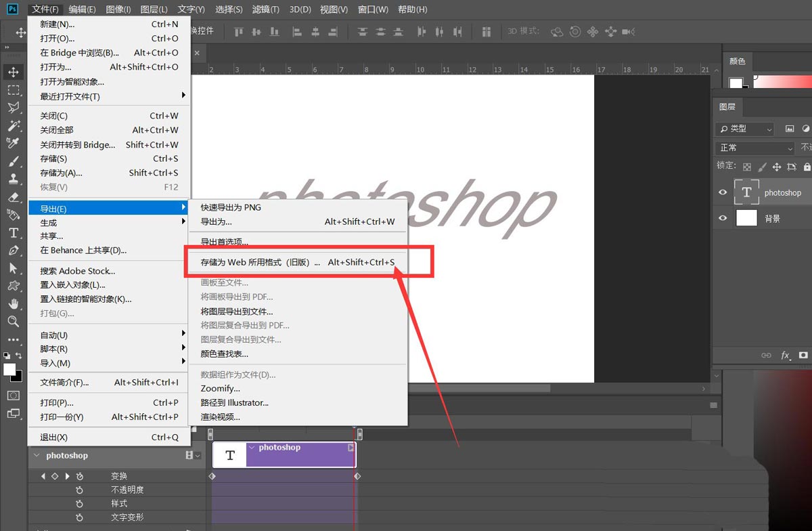Click the link layers icon in Layers panel
Image resolution: width=812 pixels, height=531 pixels.
coord(766,355)
